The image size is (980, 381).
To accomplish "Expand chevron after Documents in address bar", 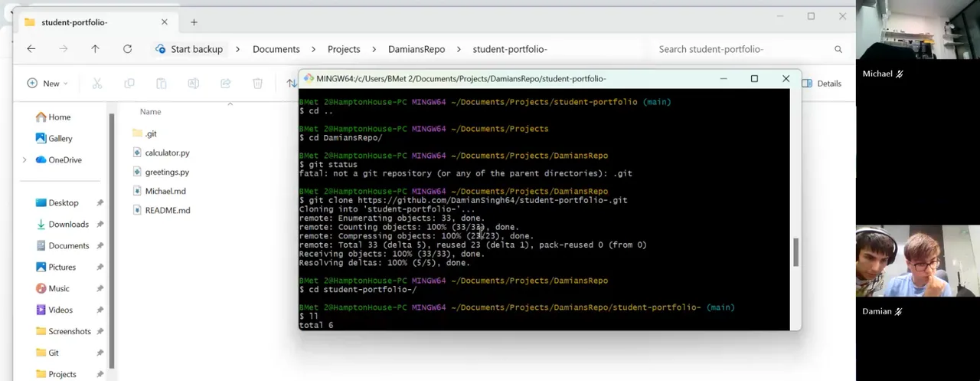I will (x=314, y=49).
